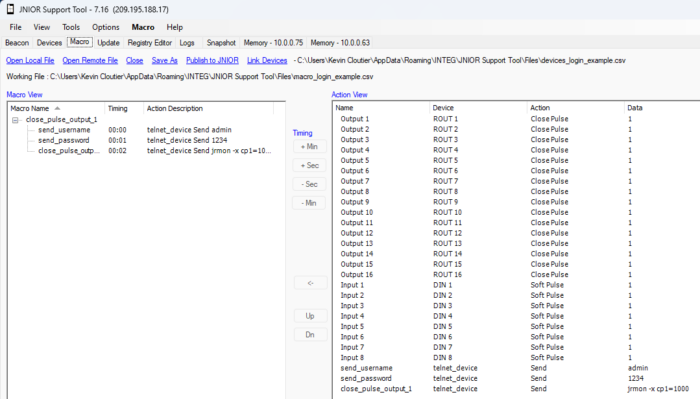
Task: Click the Dn button
Action: coord(310,335)
